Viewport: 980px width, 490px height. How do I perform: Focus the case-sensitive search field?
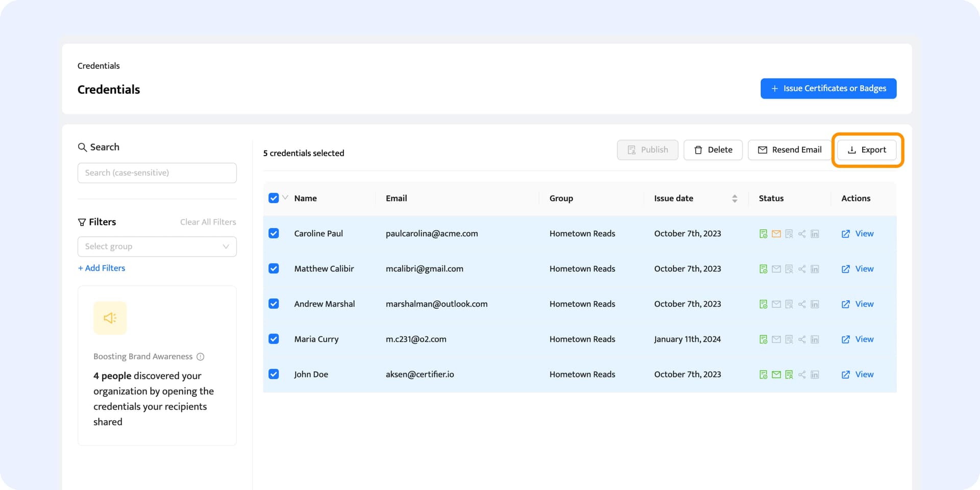pos(157,173)
